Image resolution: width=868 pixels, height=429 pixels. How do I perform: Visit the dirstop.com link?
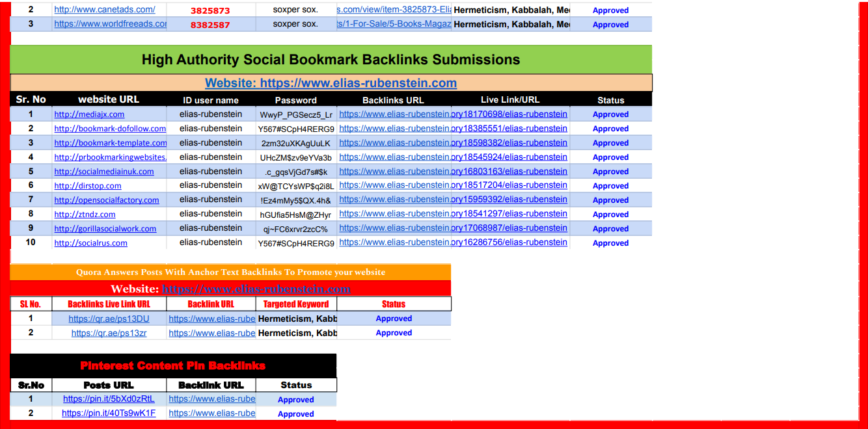coord(87,186)
